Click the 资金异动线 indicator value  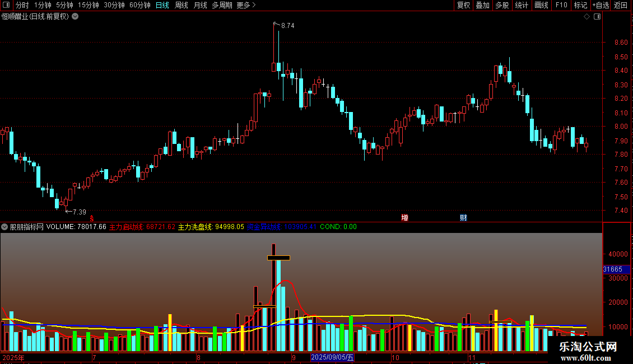282,227
